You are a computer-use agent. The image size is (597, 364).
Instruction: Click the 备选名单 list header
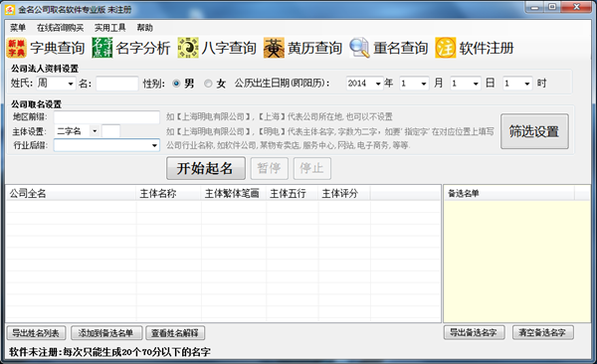(509, 193)
